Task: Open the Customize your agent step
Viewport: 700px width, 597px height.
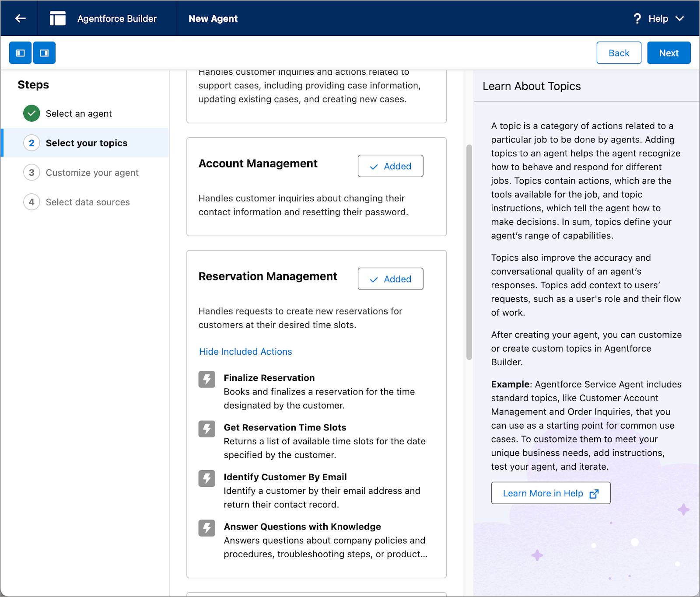Action: coord(92,173)
